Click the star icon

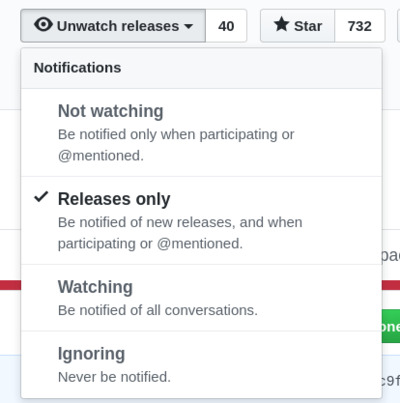click(x=282, y=24)
